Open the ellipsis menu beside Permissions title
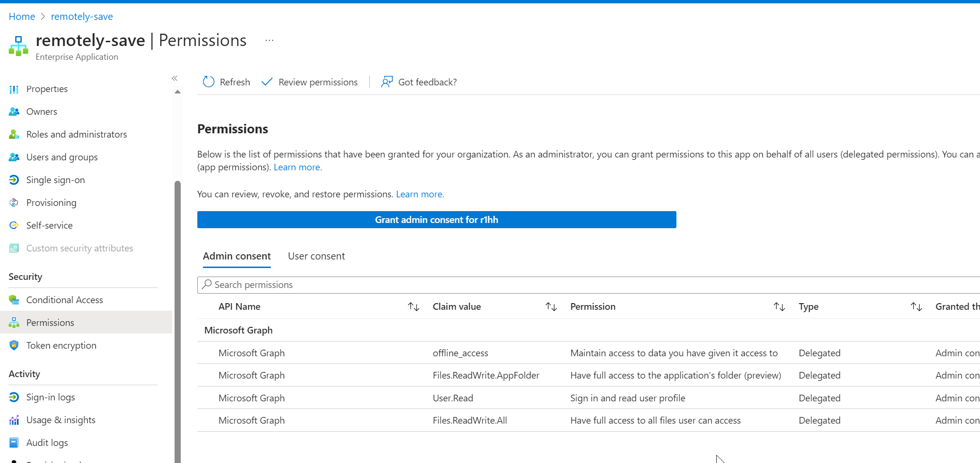Viewport: 980px width, 463px height. point(269,40)
